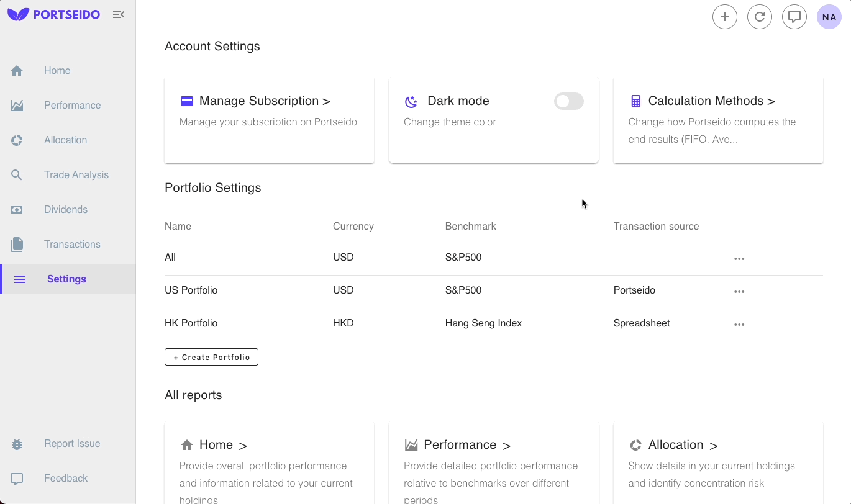Open the options menu for HK Portfolio
The image size is (851, 504).
coord(739,324)
